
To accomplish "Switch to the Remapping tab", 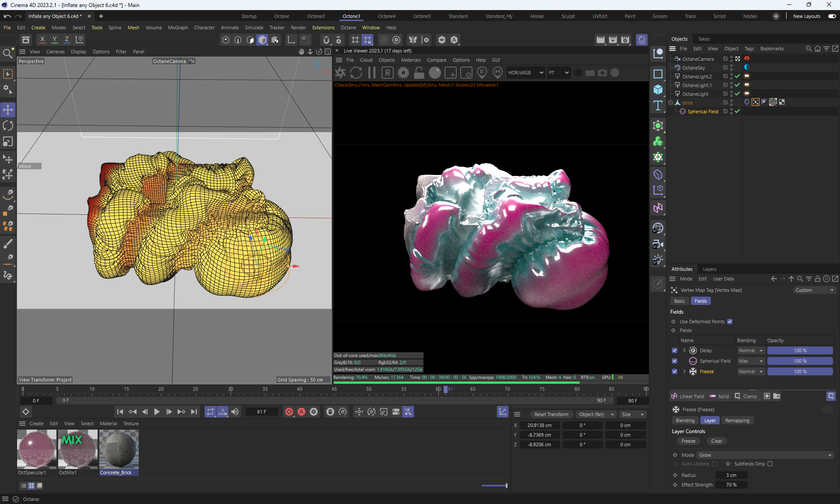I will click(737, 420).
